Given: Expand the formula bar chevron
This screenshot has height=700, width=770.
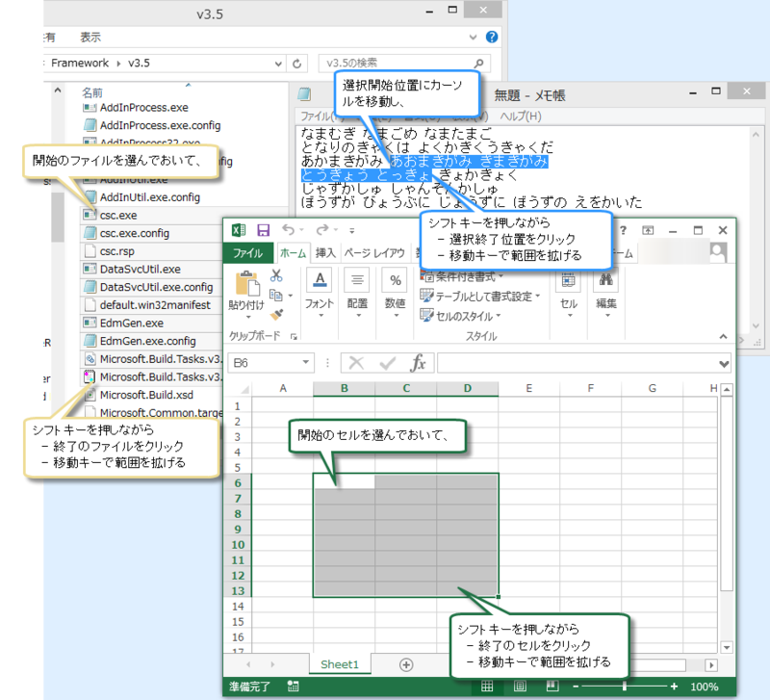Looking at the screenshot, I should coord(724,364).
